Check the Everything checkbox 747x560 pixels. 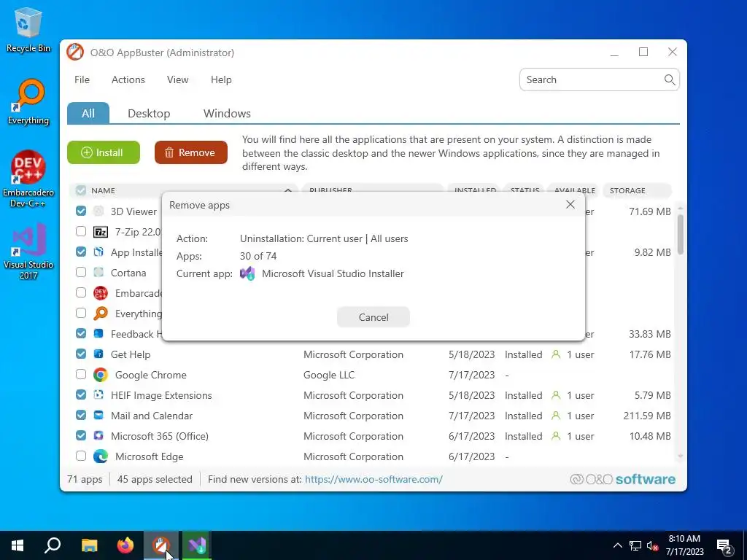(x=81, y=313)
